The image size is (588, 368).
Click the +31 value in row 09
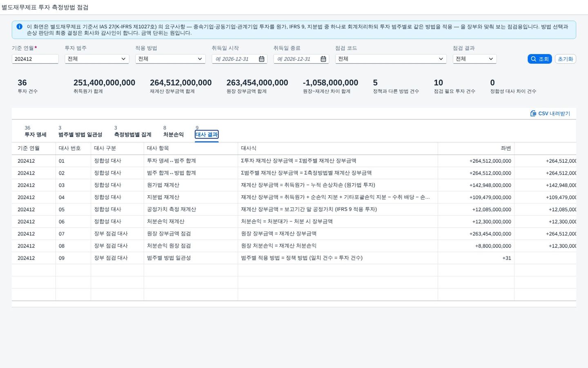[x=506, y=258]
